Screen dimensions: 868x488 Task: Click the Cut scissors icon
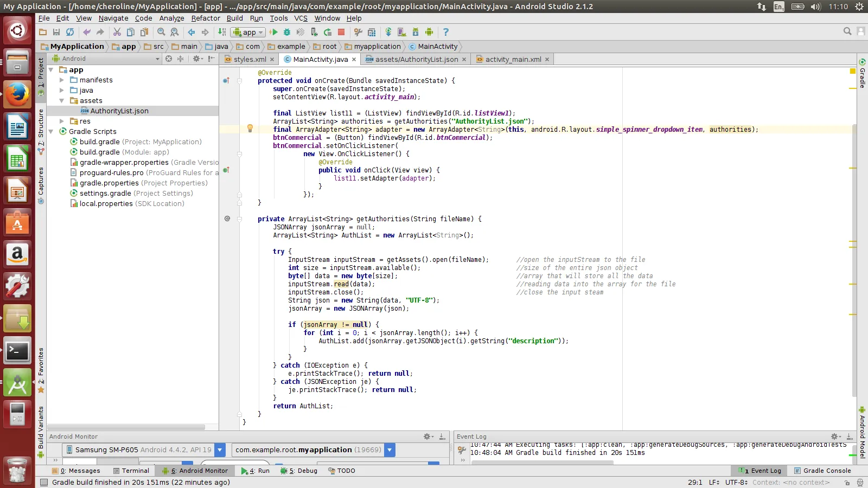(117, 33)
